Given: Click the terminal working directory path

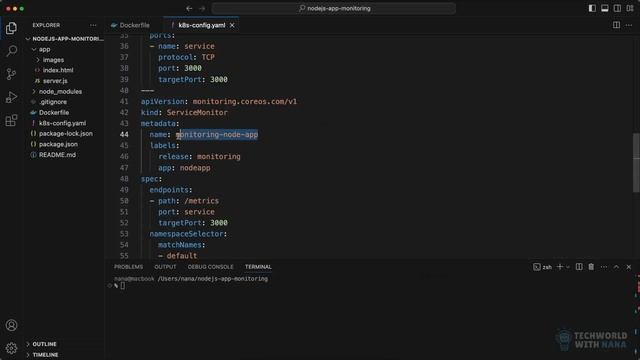Looking at the screenshot, I should 213,279.
